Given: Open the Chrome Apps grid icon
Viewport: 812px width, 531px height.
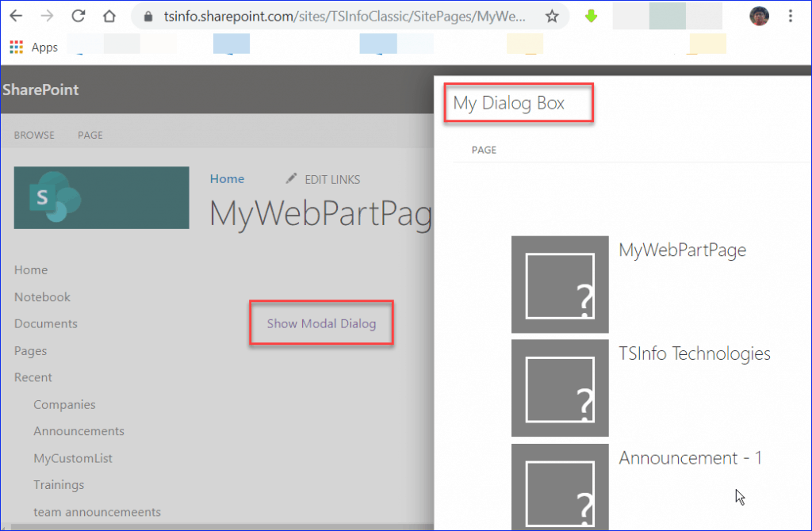Looking at the screenshot, I should tap(16, 48).
